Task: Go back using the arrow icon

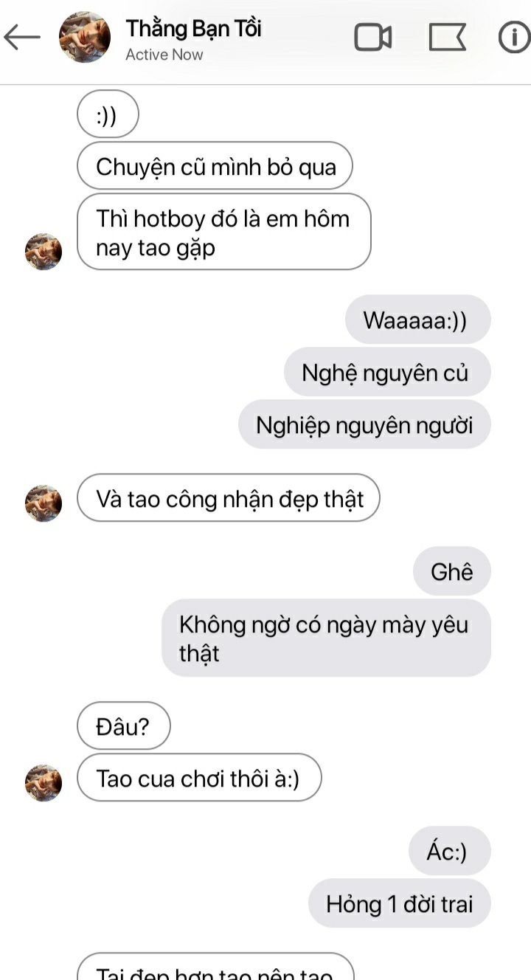Action: (21, 37)
